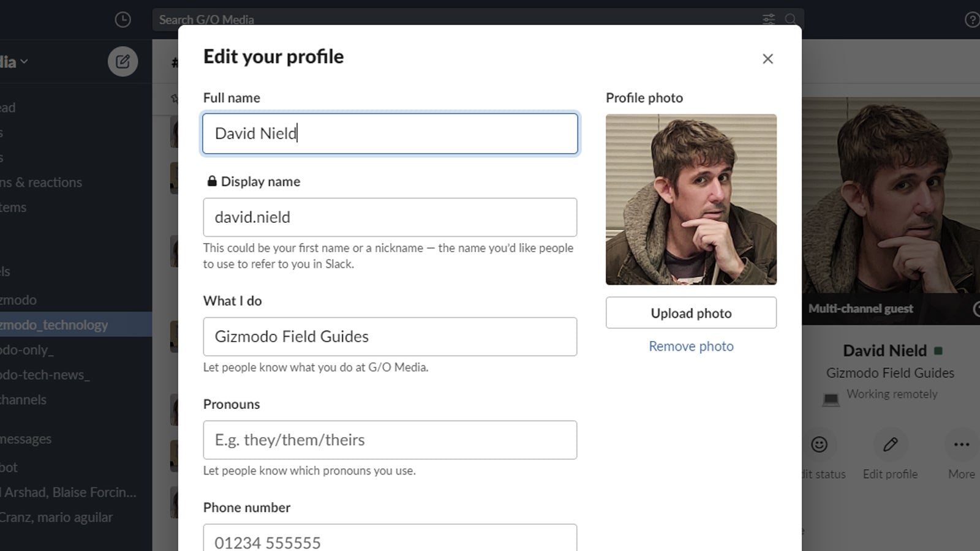Select the Edit profile pencil icon
980x551 pixels.
click(890, 444)
